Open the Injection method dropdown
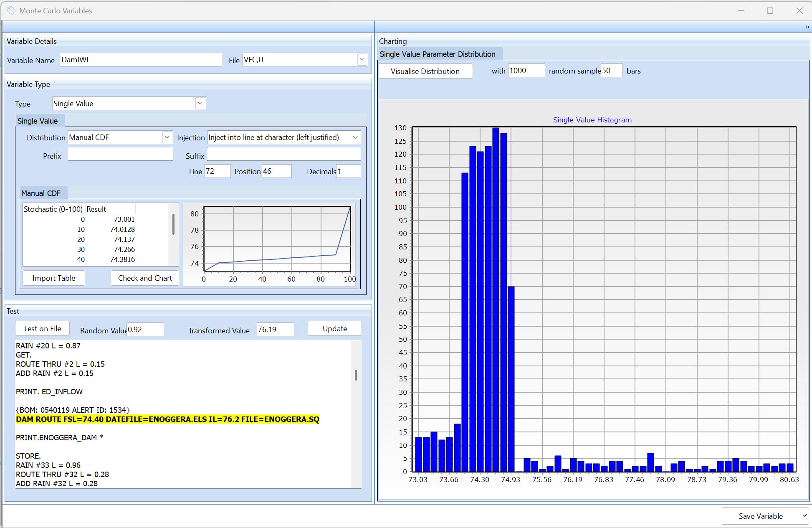This screenshot has width=812, height=528. coord(355,137)
